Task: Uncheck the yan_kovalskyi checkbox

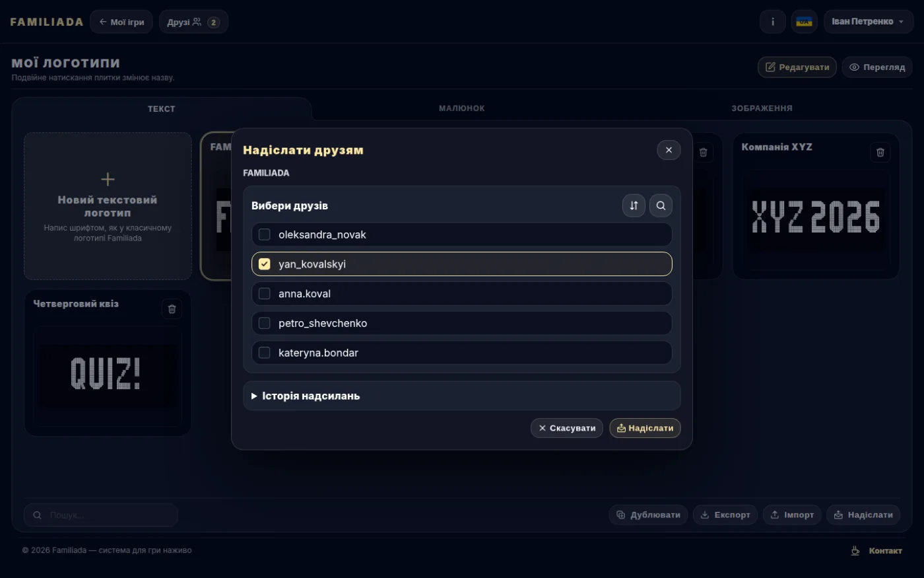Action: 265,264
